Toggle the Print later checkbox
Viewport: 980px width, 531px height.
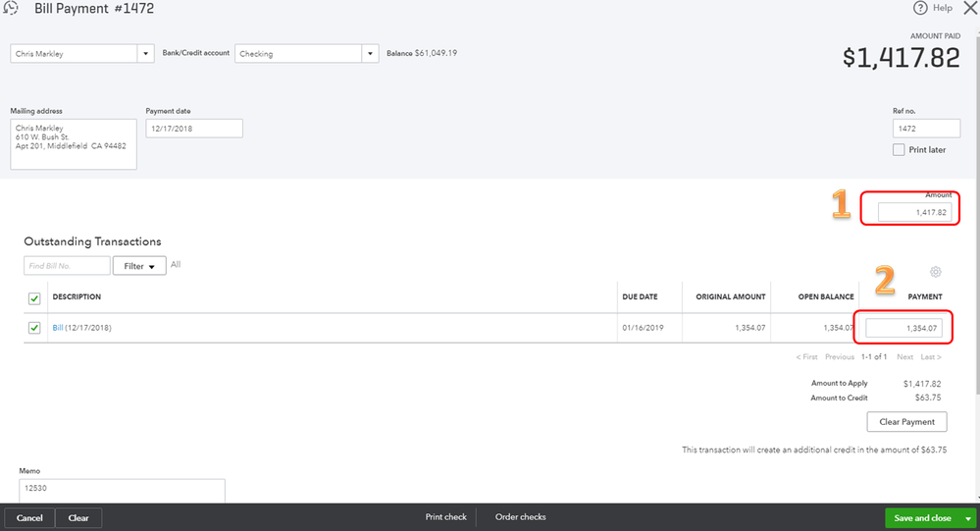point(899,150)
